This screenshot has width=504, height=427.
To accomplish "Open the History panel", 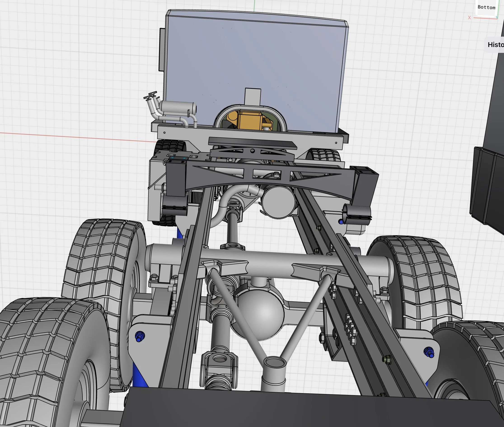I will pyautogui.click(x=495, y=45).
